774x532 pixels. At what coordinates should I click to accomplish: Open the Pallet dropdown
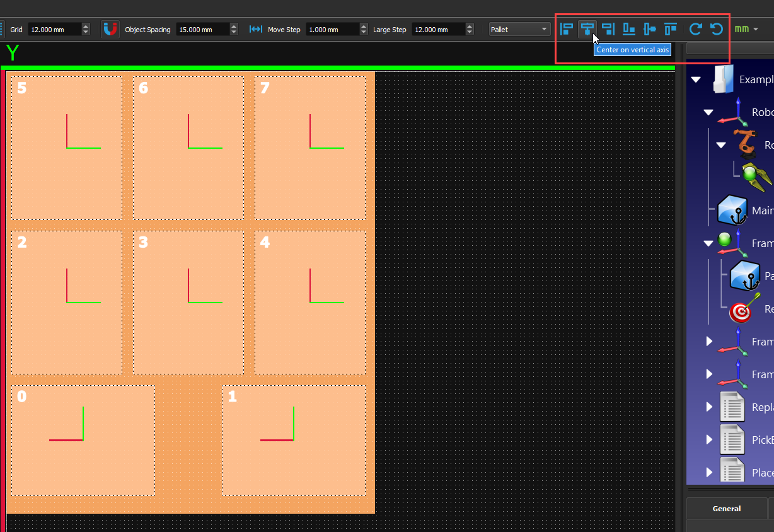click(x=519, y=29)
